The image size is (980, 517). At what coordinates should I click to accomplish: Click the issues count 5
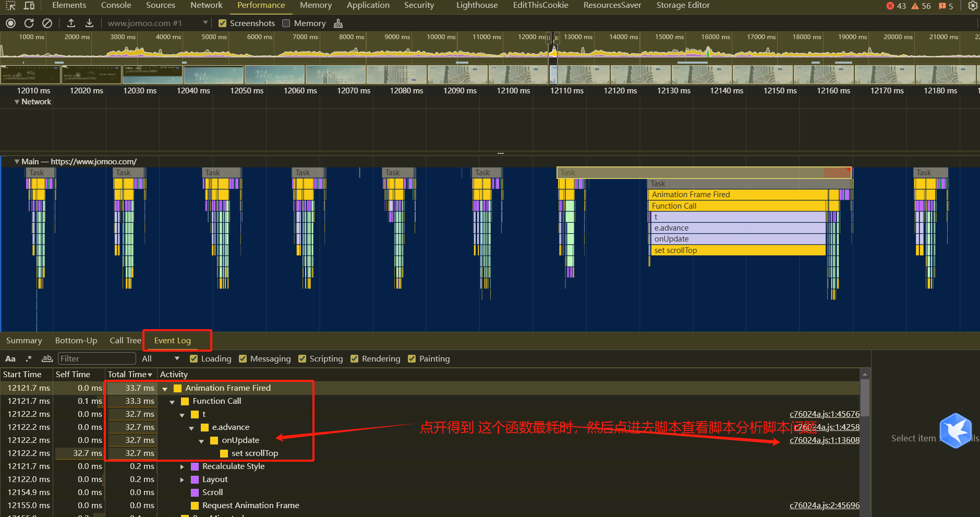tap(946, 6)
